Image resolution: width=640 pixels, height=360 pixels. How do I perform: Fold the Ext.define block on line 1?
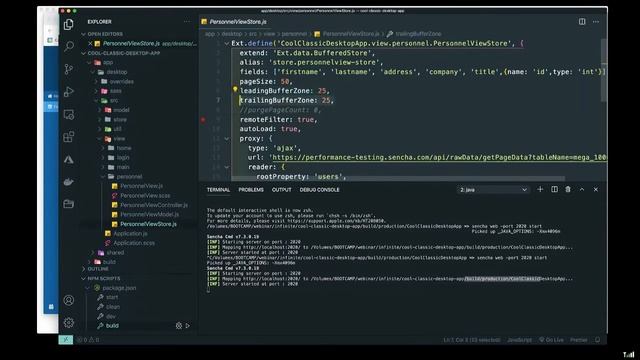[x=227, y=43]
